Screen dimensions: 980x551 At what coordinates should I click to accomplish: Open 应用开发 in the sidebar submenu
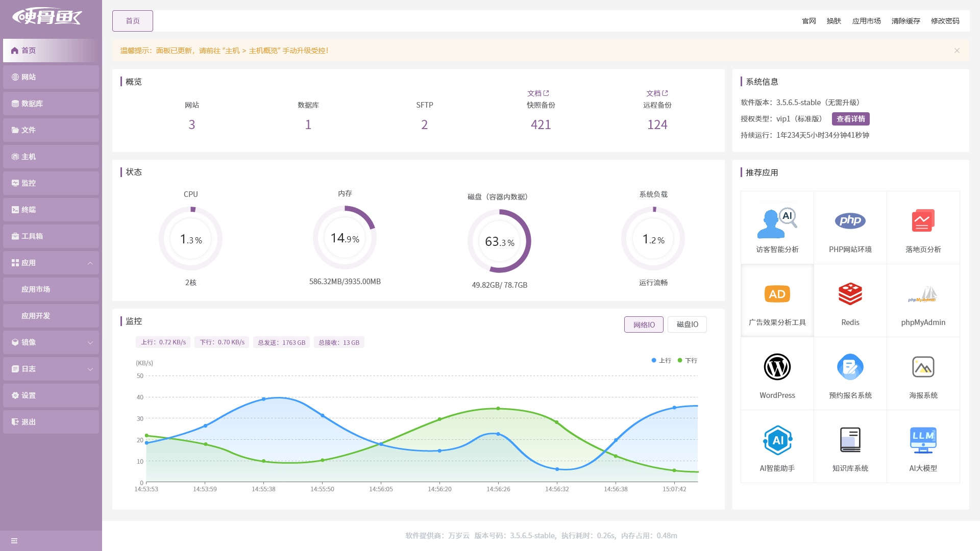(51, 316)
